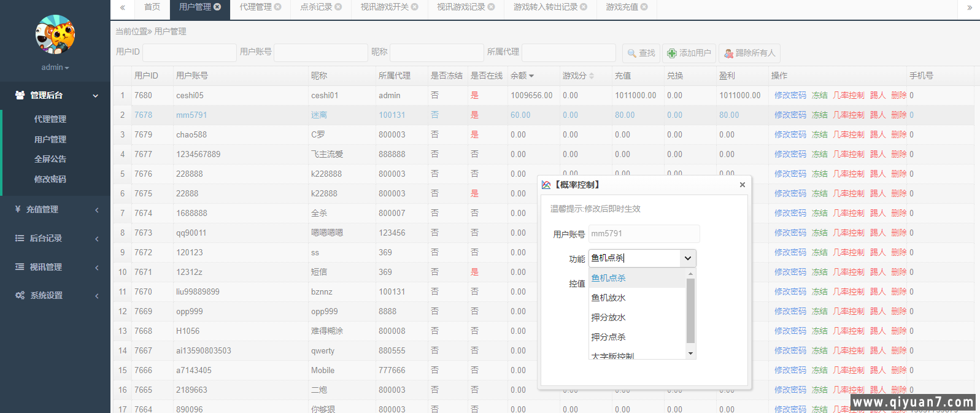Click the 踢除所有人 button

tap(749, 53)
